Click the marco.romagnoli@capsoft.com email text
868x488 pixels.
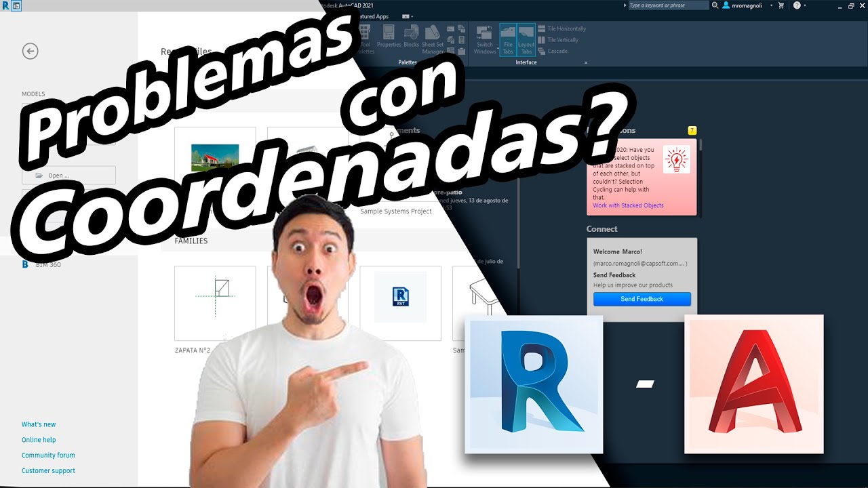tap(640, 263)
